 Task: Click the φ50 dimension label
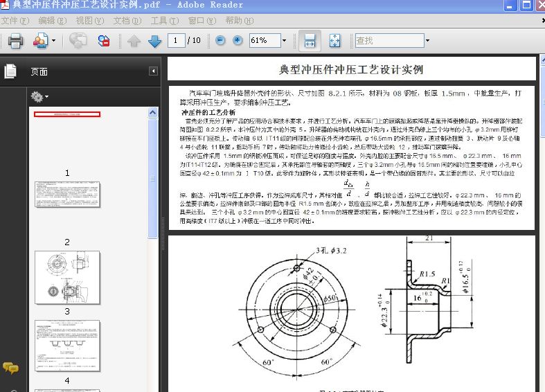pyautogui.click(x=330, y=299)
